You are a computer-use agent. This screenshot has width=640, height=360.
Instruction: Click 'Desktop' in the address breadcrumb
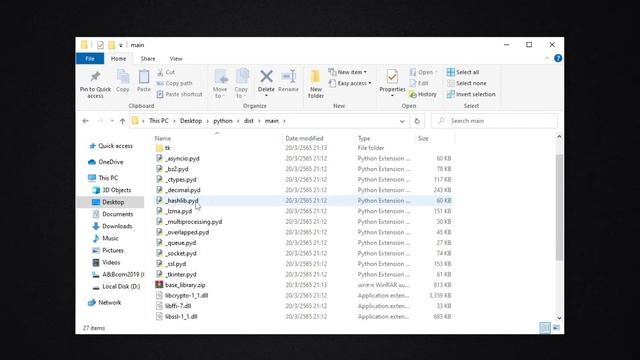pyautogui.click(x=191, y=121)
